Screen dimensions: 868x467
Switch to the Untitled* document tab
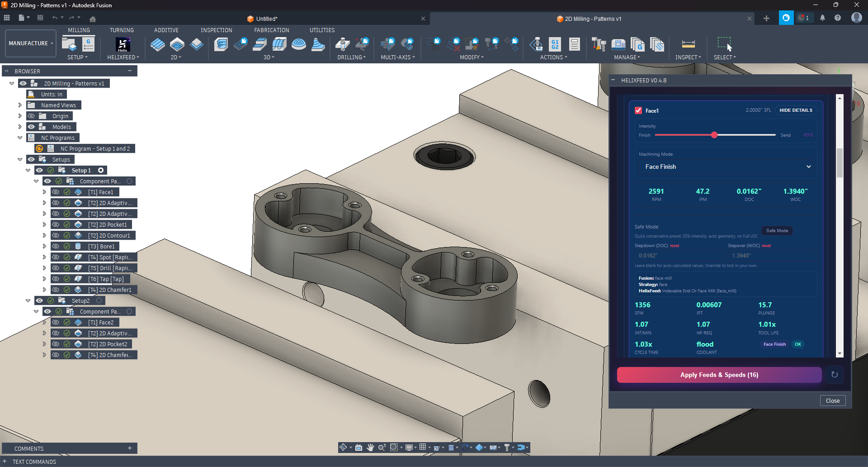click(267, 19)
